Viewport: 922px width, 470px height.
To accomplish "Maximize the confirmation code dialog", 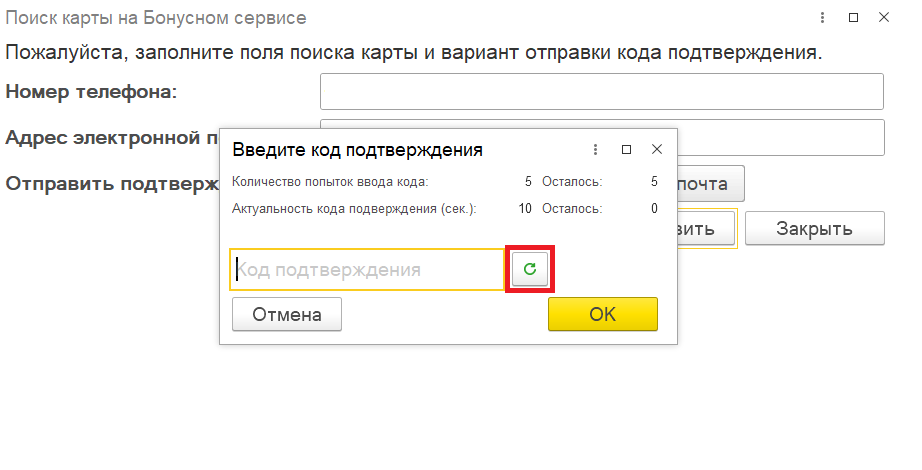I will click(x=626, y=149).
